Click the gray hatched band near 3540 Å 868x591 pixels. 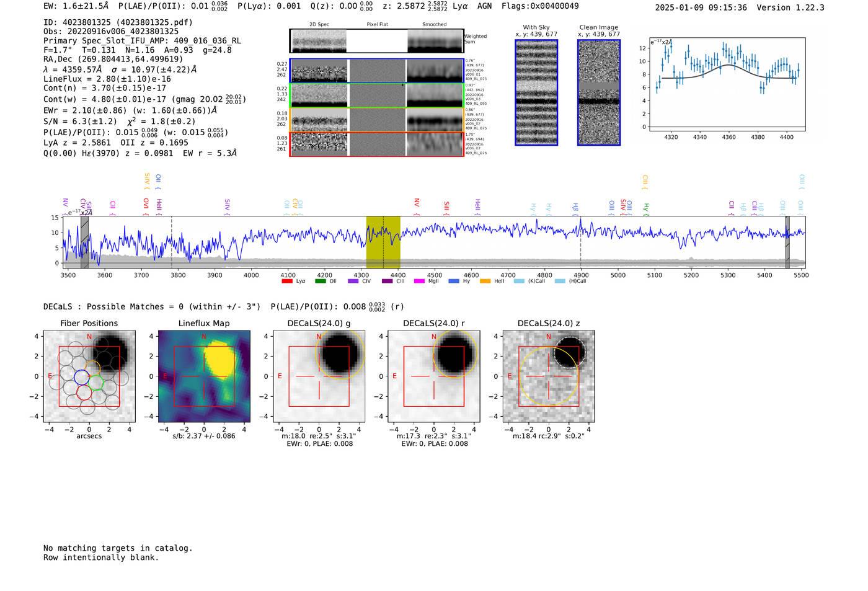pos(84,242)
